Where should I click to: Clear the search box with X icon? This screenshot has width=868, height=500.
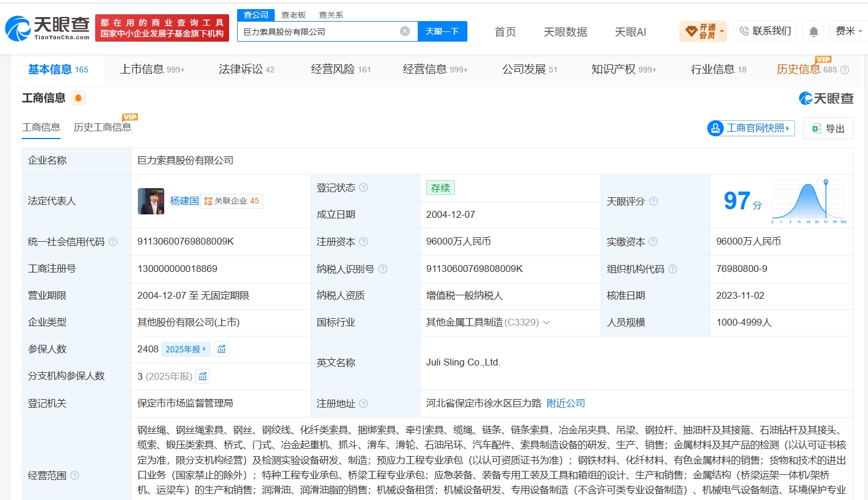point(405,31)
